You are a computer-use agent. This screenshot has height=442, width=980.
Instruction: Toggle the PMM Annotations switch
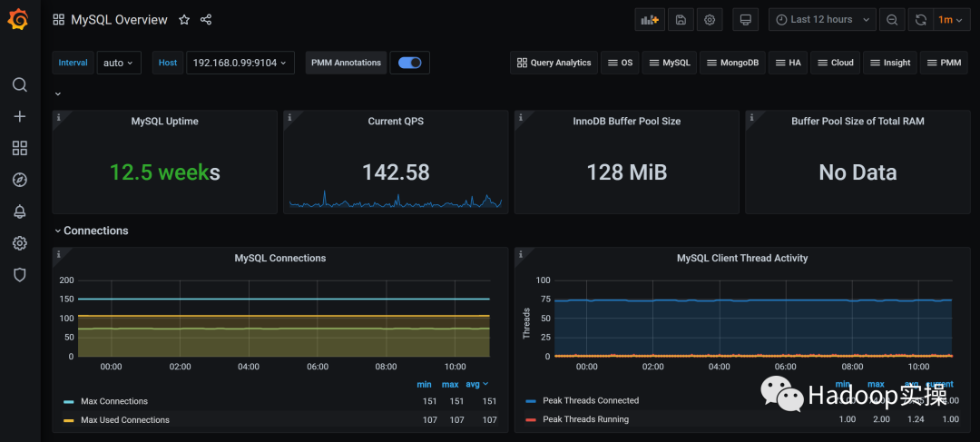pos(409,63)
